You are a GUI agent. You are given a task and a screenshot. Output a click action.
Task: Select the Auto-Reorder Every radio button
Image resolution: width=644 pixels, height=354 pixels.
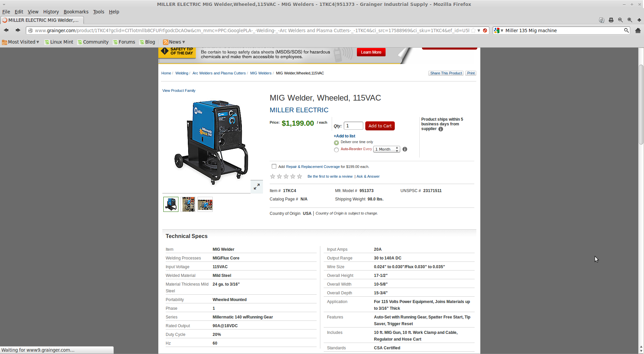coord(336,150)
